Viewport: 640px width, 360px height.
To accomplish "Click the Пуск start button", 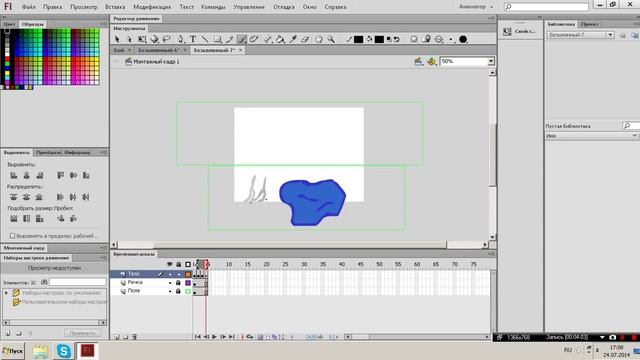I will (13, 351).
